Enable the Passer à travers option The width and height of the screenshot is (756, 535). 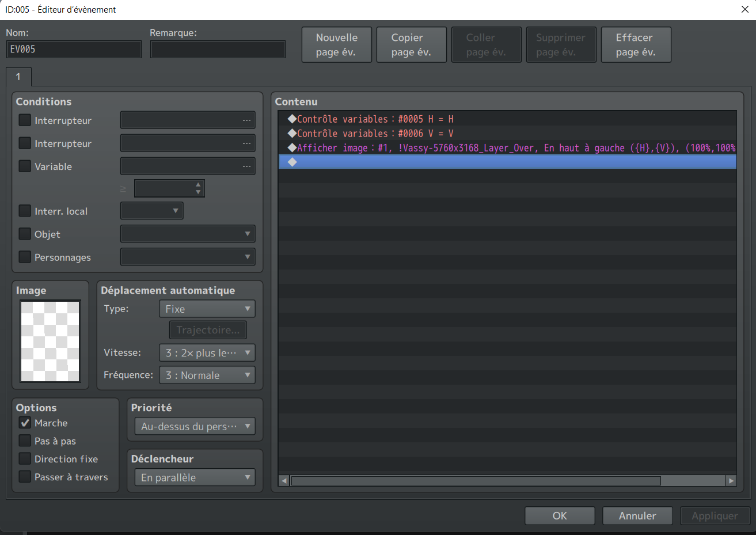point(25,477)
